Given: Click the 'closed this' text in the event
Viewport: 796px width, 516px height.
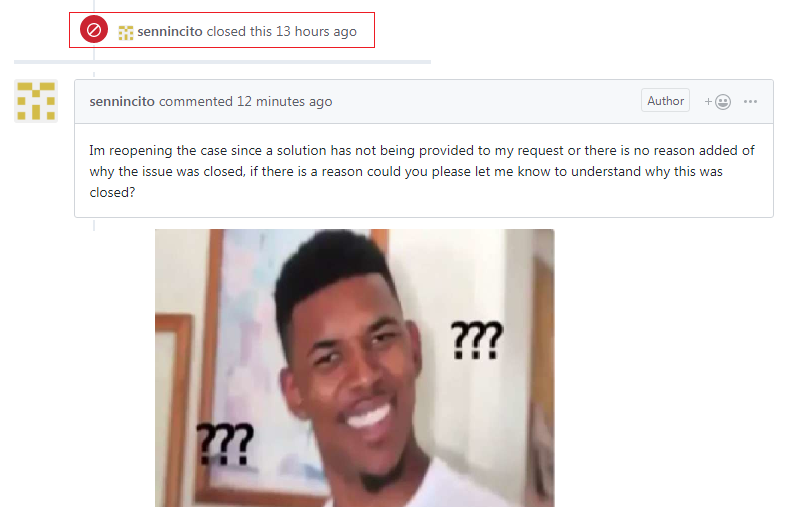Looking at the screenshot, I should coord(239,31).
